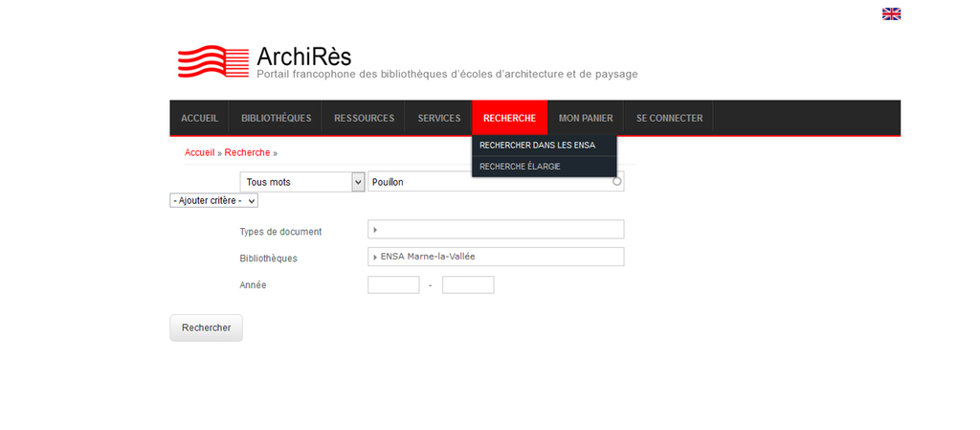Open the Recherche menu item

[x=509, y=118]
